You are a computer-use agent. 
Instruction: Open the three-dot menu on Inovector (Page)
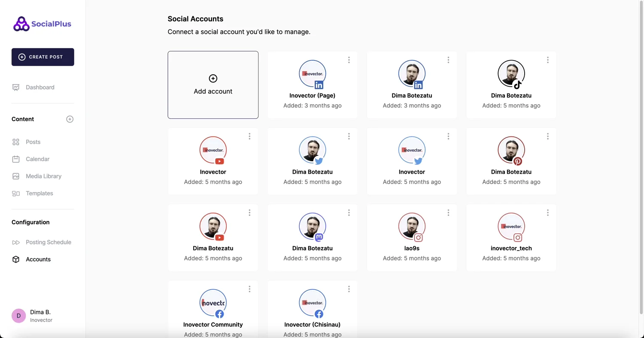(349, 60)
